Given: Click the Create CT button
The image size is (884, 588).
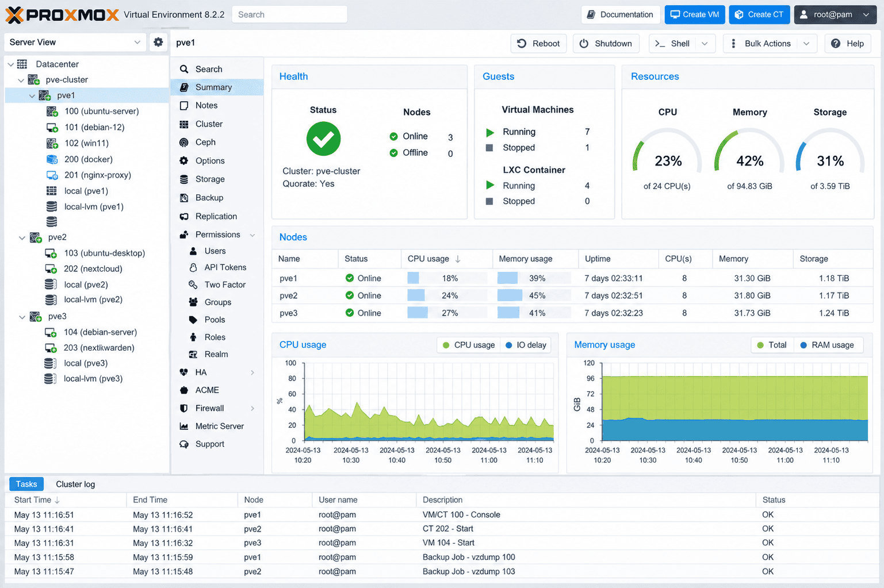Looking at the screenshot, I should pyautogui.click(x=759, y=15).
